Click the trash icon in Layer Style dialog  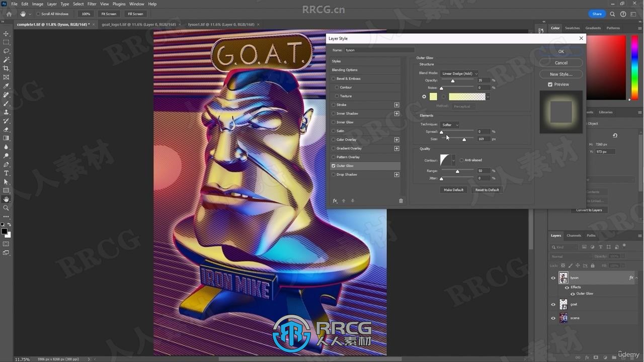[401, 201]
